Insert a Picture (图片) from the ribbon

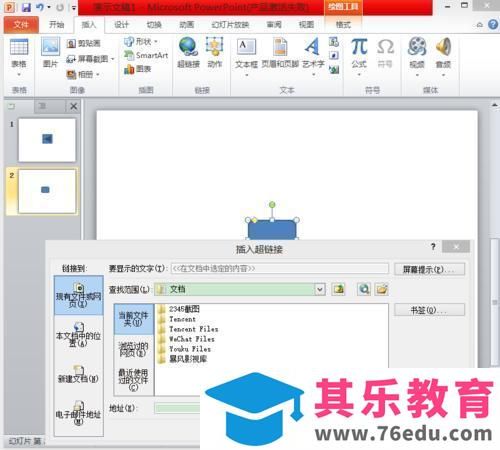pos(50,47)
